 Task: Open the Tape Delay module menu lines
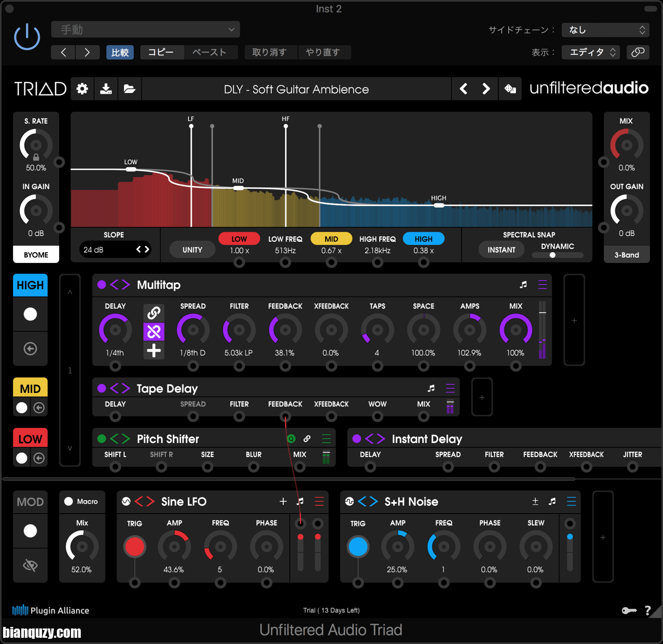[x=450, y=388]
